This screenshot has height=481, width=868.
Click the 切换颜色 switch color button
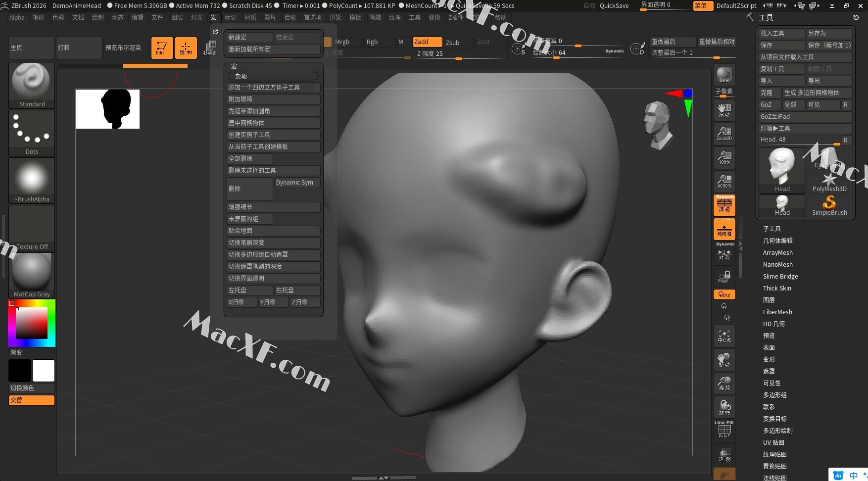pyautogui.click(x=32, y=388)
